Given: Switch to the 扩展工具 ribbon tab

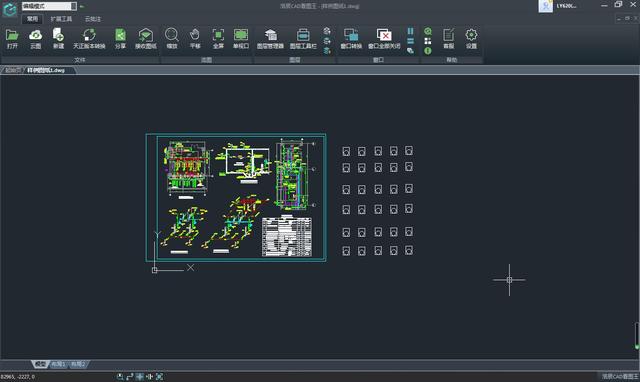Looking at the screenshot, I should 61,19.
